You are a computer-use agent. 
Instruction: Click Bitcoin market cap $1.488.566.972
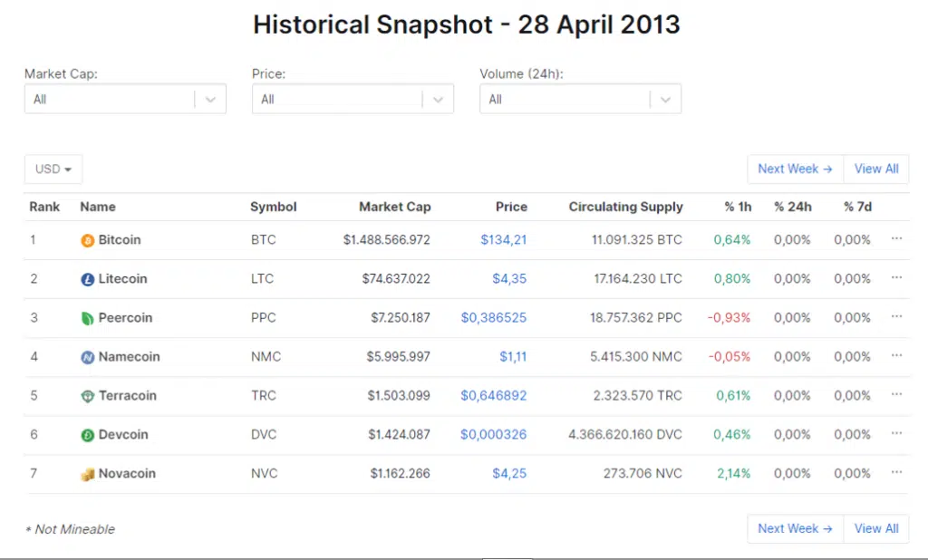point(386,240)
